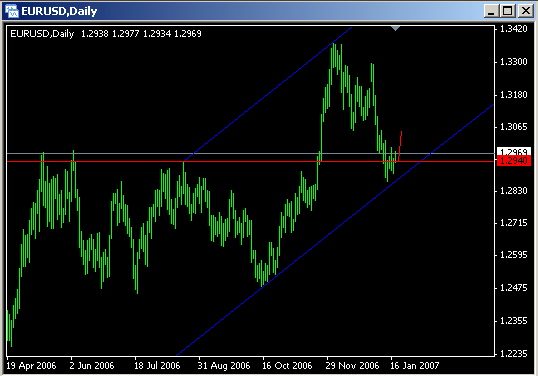Click the red 1.2940 price label

click(514, 161)
